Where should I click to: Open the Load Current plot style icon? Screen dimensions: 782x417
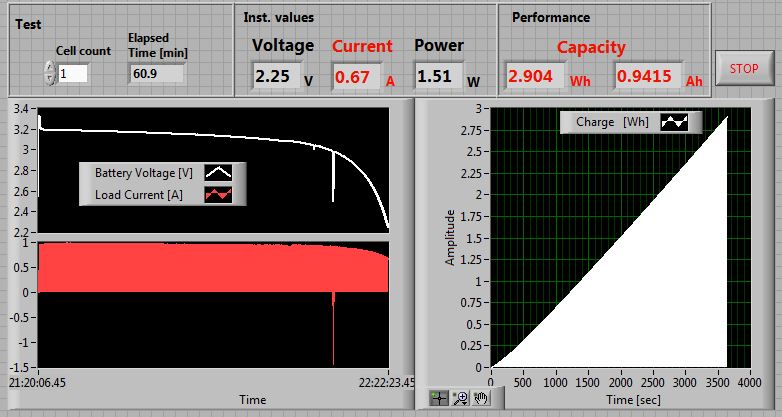[218, 194]
